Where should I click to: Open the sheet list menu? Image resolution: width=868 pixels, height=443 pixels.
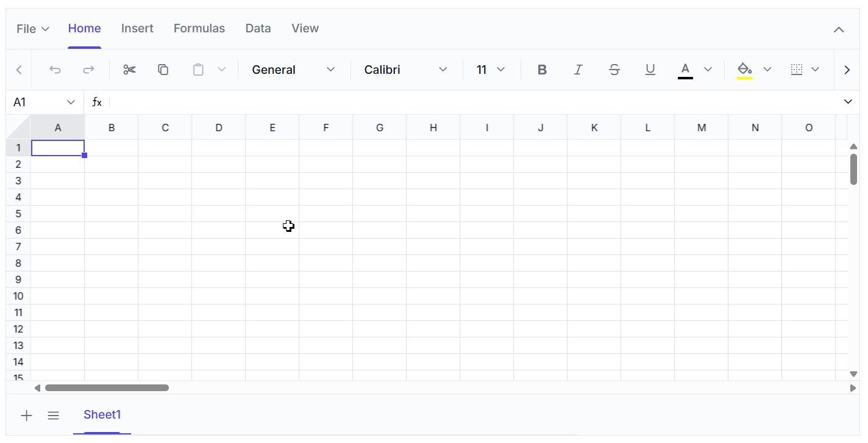[x=53, y=416]
